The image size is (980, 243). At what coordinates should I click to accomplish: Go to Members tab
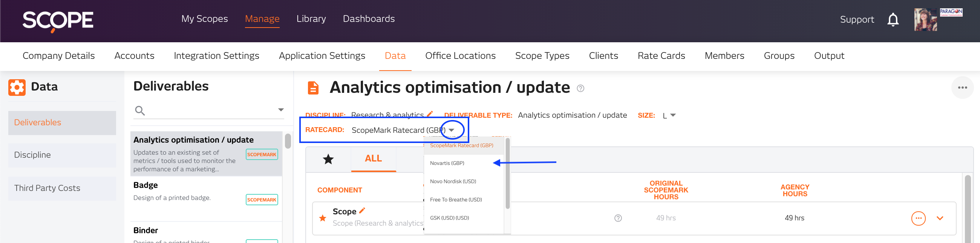click(x=724, y=55)
